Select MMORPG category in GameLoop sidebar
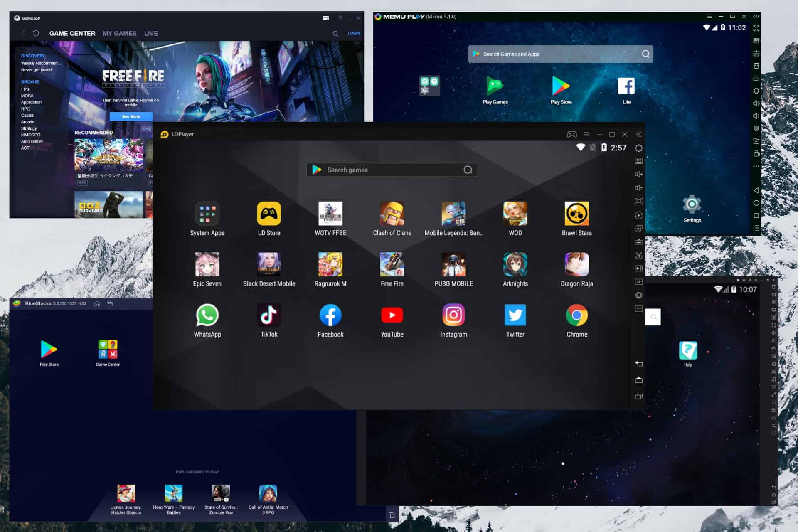Image resolution: width=798 pixels, height=532 pixels. click(x=31, y=135)
